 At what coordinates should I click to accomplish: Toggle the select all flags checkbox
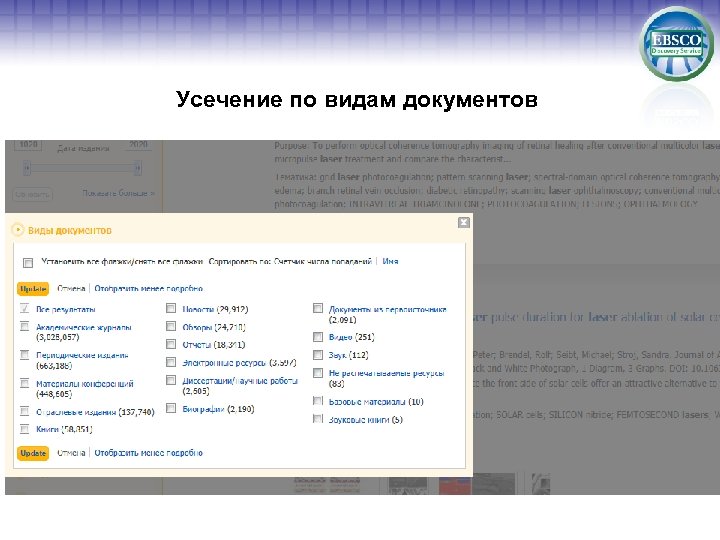[28, 263]
